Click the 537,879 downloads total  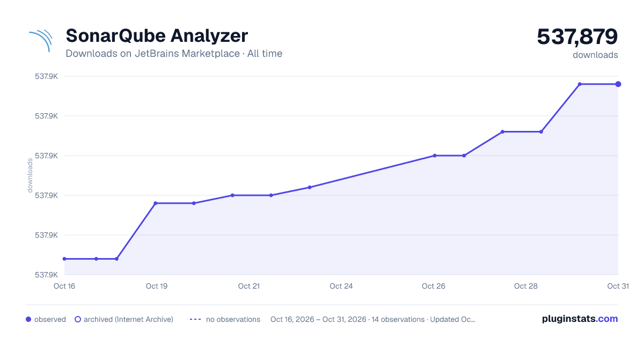coord(577,36)
